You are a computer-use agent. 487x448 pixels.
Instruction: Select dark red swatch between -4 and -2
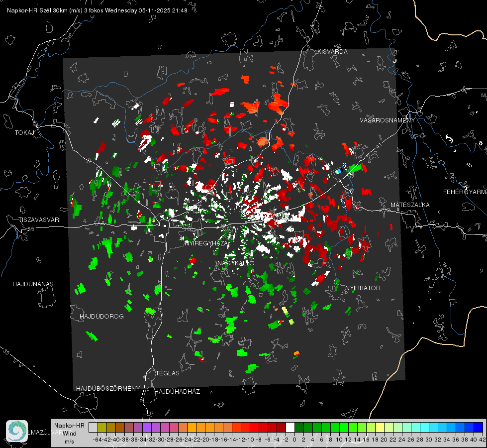pos(281,427)
